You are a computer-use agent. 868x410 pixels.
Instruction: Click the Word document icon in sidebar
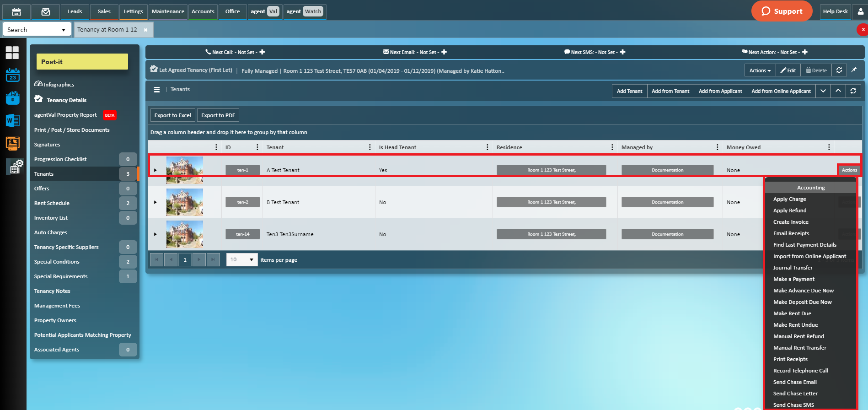click(x=12, y=120)
